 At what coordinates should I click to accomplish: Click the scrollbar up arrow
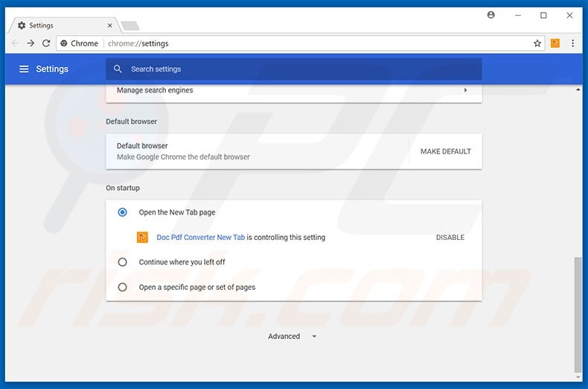(x=578, y=89)
